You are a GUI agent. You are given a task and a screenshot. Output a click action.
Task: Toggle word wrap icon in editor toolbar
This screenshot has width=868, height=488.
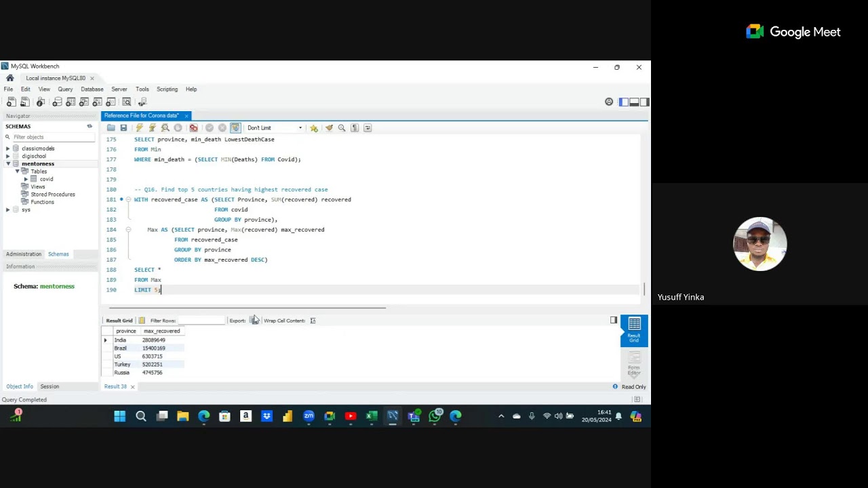(368, 127)
